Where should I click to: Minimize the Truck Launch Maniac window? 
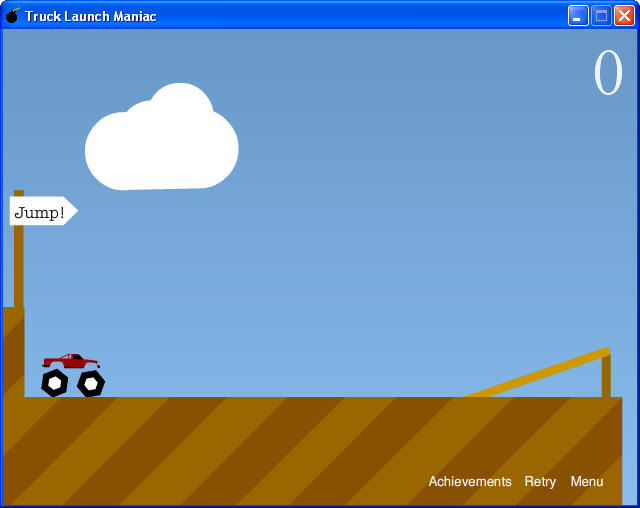[578, 16]
